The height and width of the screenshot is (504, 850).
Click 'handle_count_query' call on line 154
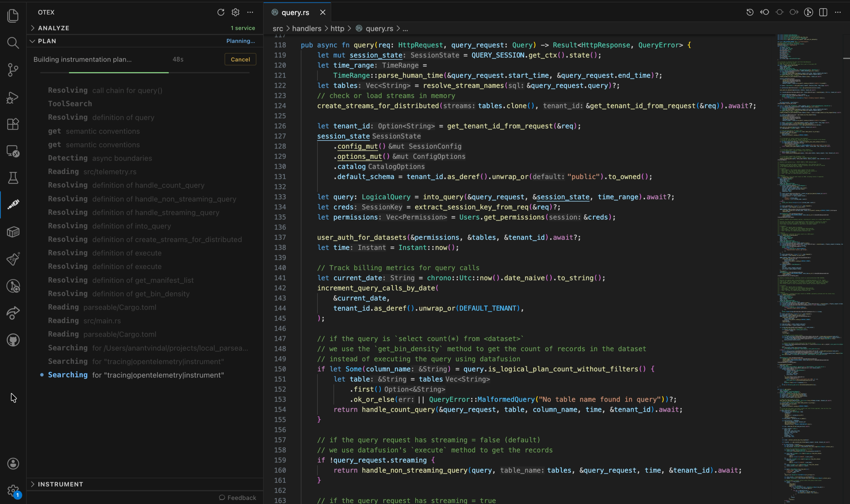(x=398, y=409)
